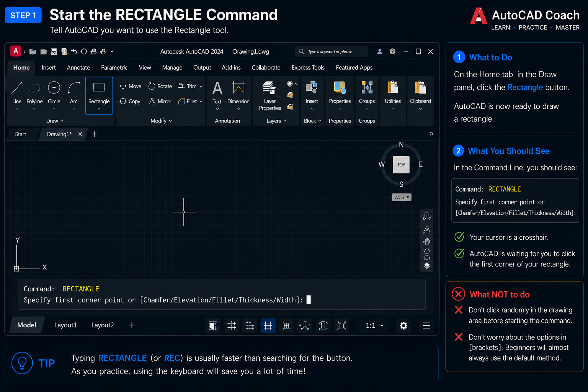The width and height of the screenshot is (588, 392).
Task: Open the WCS coordinate system dropdown
Action: 402,197
